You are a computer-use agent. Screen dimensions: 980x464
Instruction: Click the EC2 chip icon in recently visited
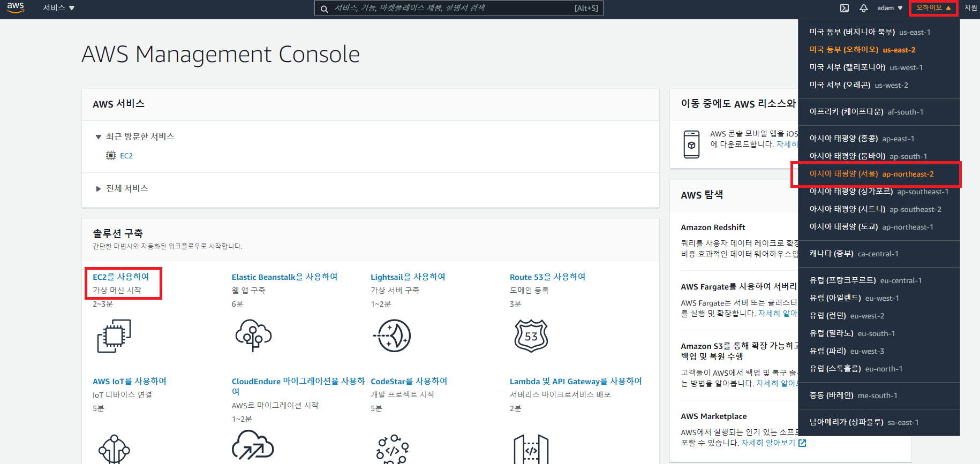coord(111,156)
